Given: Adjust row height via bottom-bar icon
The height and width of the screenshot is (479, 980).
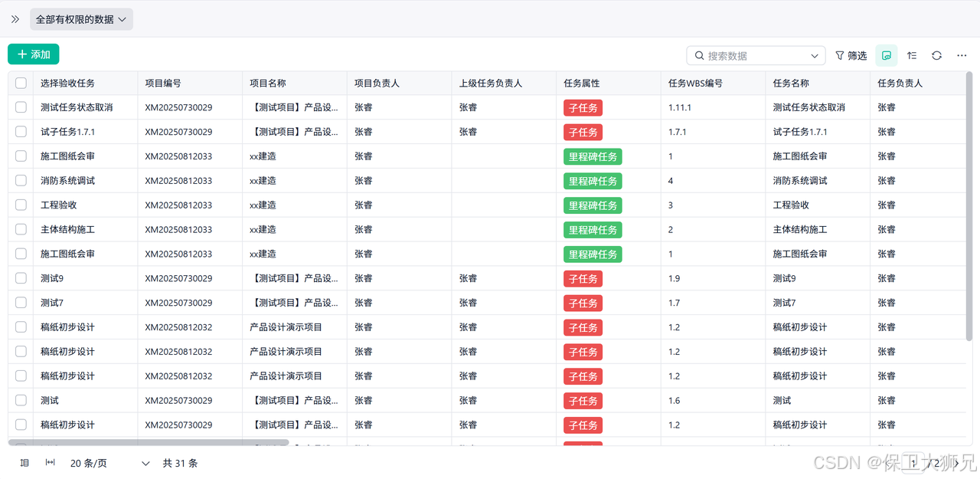Looking at the screenshot, I should 24,463.
